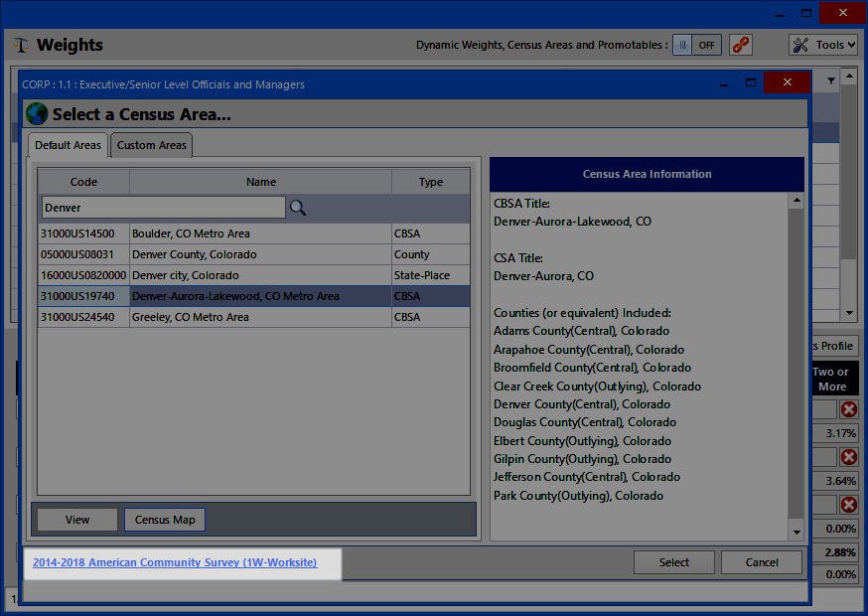Click the red chain link icon
Viewport: 868px width, 616px height.
741,45
